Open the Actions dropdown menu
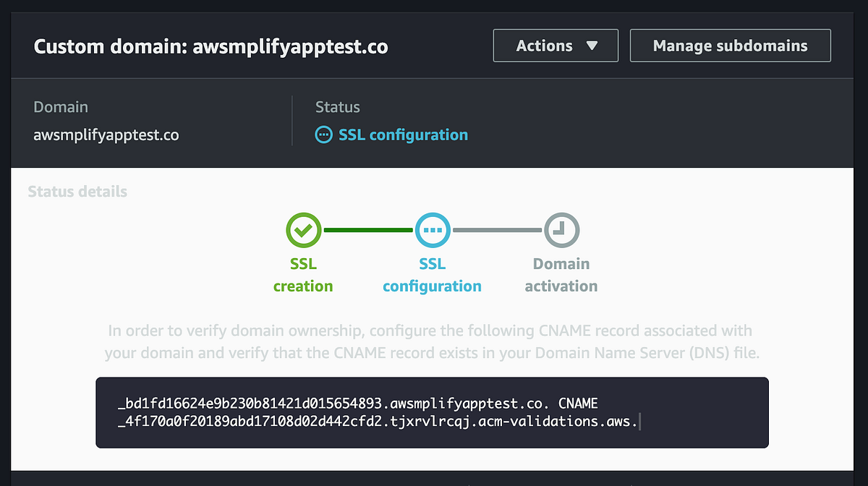868x486 pixels. tap(555, 45)
